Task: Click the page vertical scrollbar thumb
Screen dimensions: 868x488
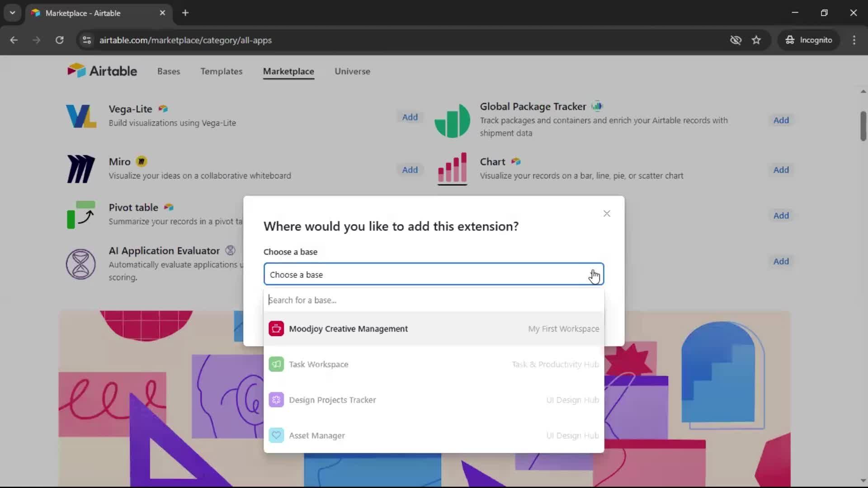Action: 863,126
